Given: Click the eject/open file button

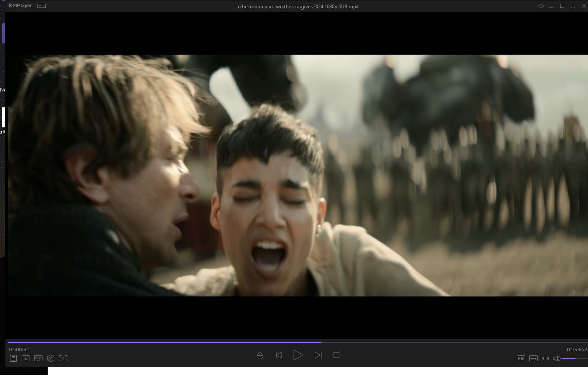Looking at the screenshot, I should (x=260, y=355).
